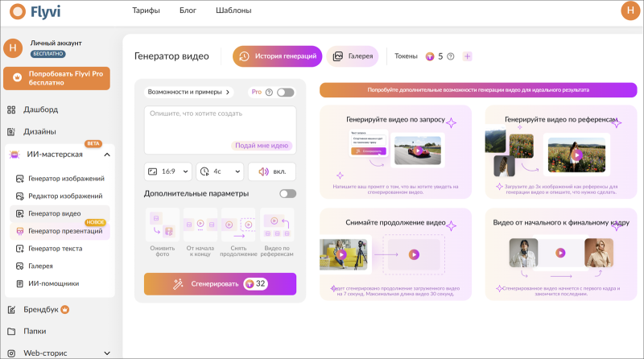Click the image generator icon in the sidebar
The width and height of the screenshot is (644, 359).
click(19, 179)
